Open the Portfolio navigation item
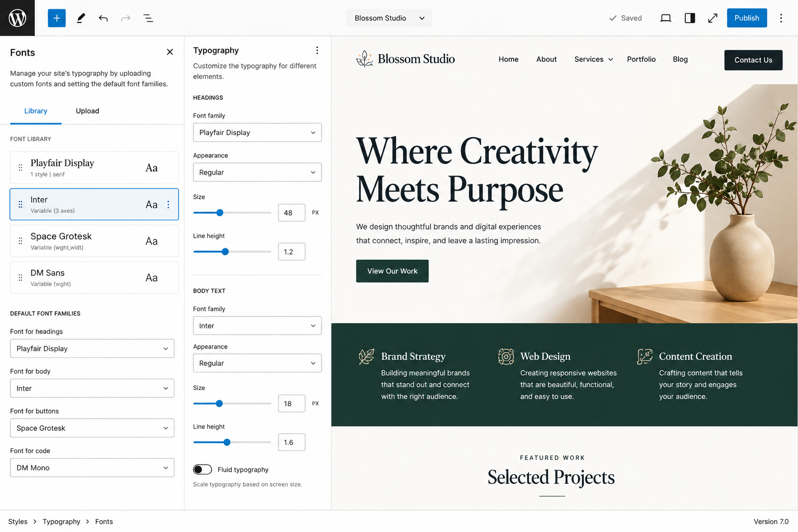798x532 pixels. [x=641, y=59]
